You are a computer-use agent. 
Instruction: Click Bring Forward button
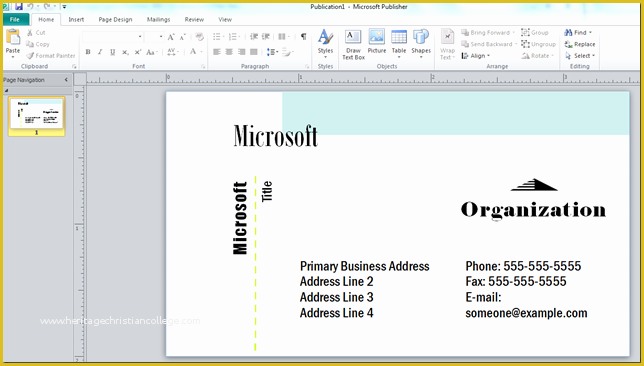488,32
